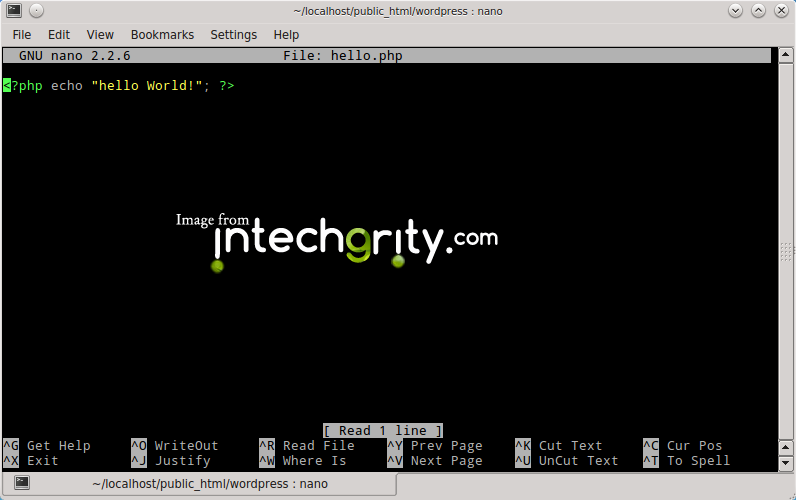Click the '^G Get Help' shortcut
The width and height of the screenshot is (796, 500).
tap(47, 446)
